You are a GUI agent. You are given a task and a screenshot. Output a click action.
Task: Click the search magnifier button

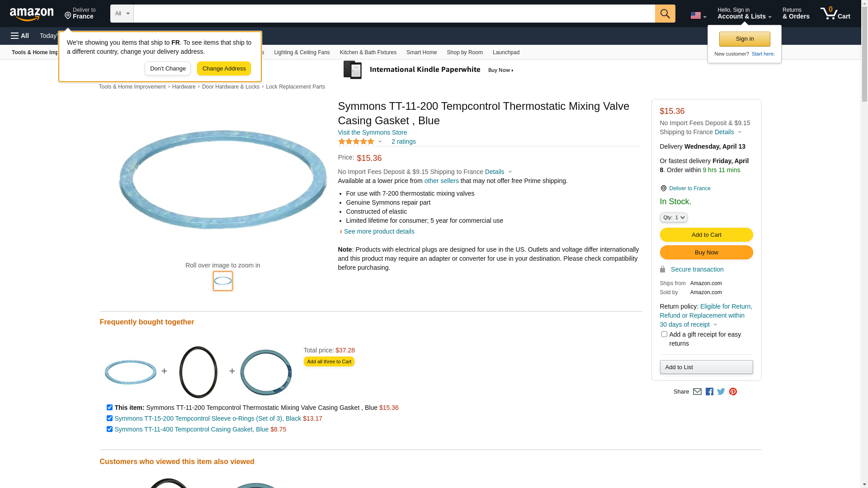click(x=665, y=14)
